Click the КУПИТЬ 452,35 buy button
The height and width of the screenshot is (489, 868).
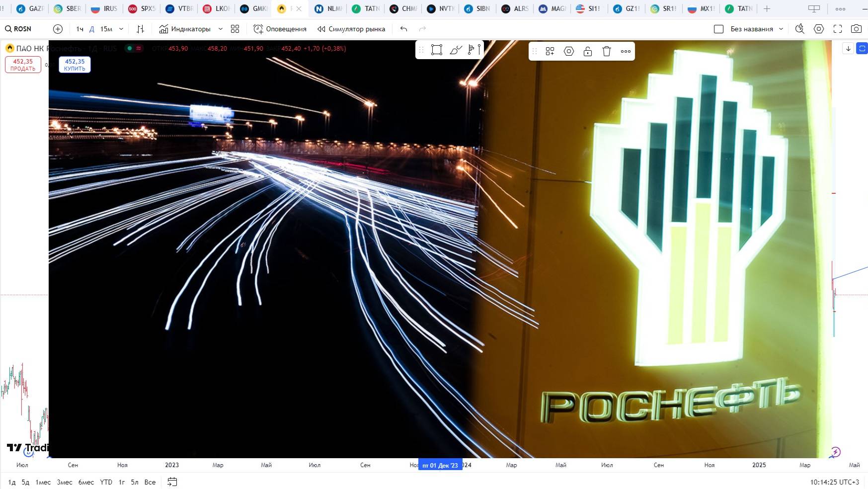tap(75, 65)
